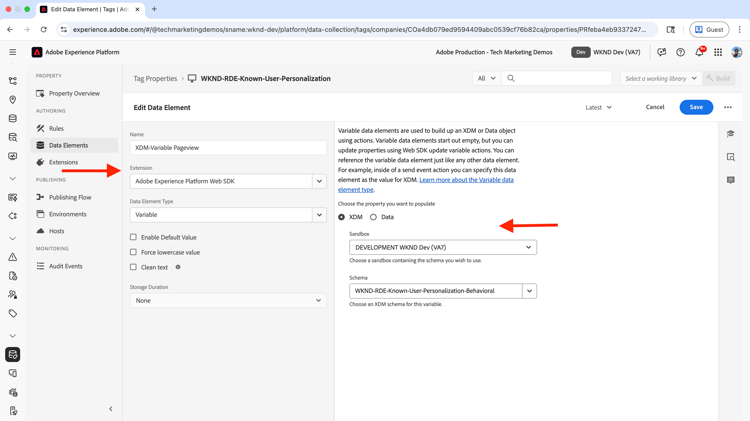Enable Default Value checkbox
This screenshot has height=421, width=750.
pyautogui.click(x=133, y=237)
